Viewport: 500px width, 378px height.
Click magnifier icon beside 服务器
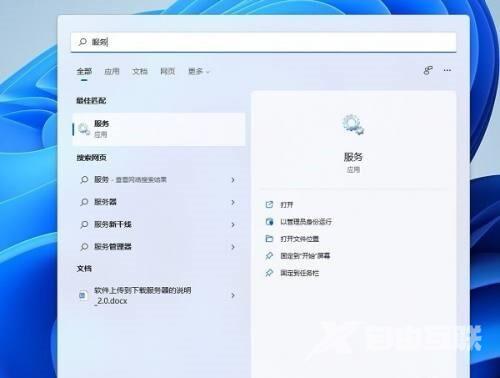pyautogui.click(x=84, y=202)
